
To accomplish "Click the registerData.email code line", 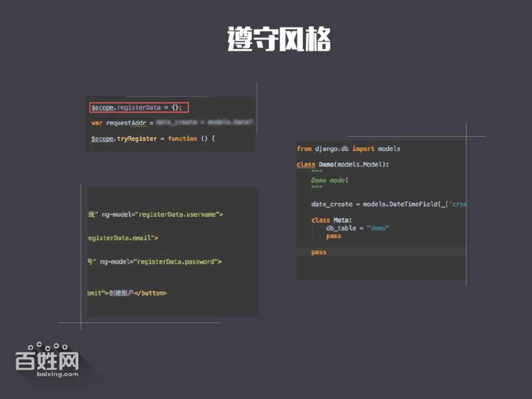I will pyautogui.click(x=123, y=238).
